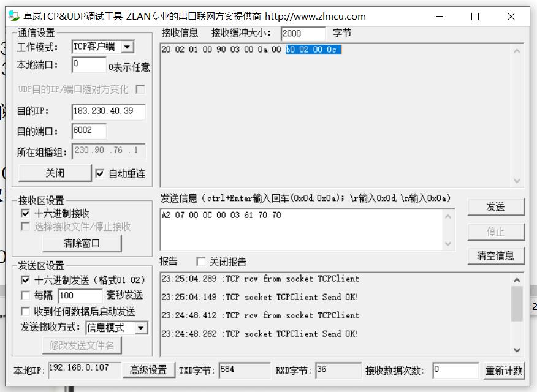This screenshot has height=392, width=537.
Task: Click 清空信息 to clear messages
Action: [x=497, y=255]
